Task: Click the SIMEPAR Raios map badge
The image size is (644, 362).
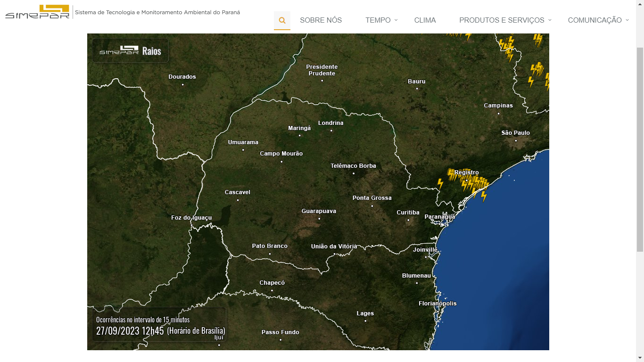Action: [130, 50]
